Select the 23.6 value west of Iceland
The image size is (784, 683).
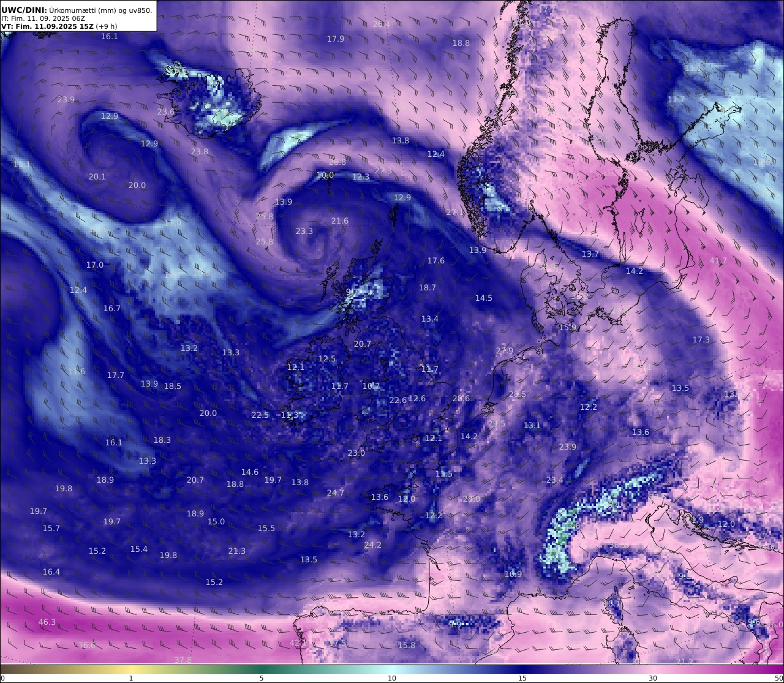[166, 112]
